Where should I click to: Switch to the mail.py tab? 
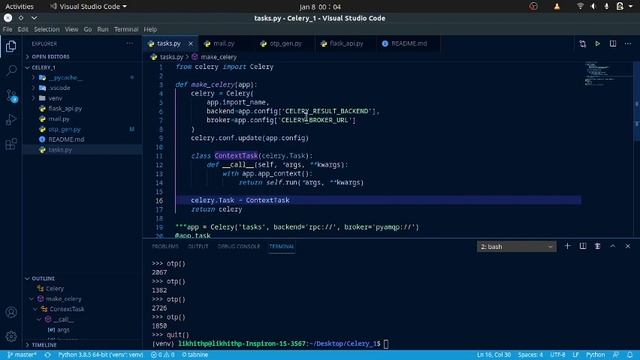click(224, 44)
